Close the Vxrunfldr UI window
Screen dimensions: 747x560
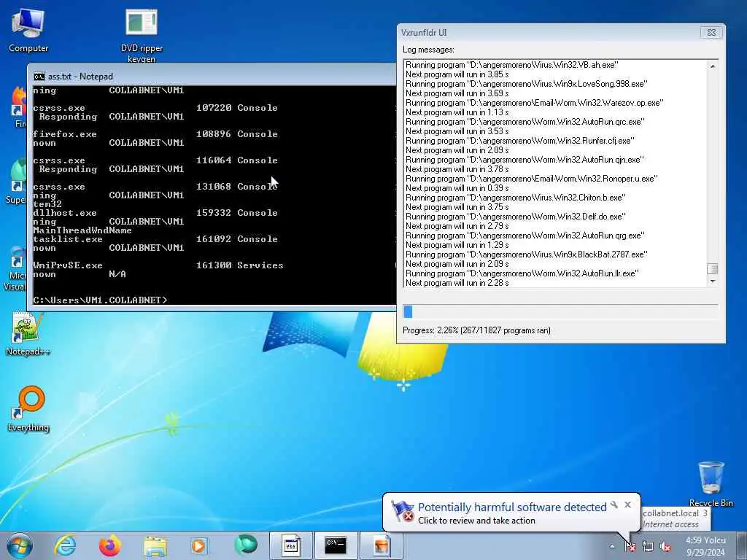click(x=711, y=32)
